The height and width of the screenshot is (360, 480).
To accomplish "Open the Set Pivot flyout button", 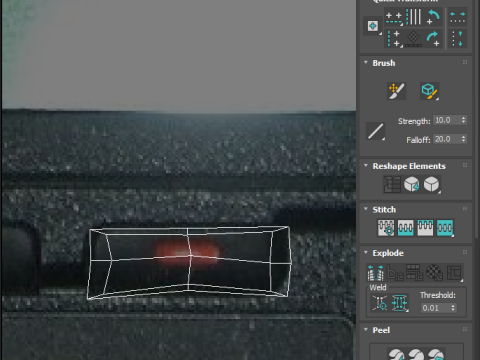I will (x=373, y=26).
